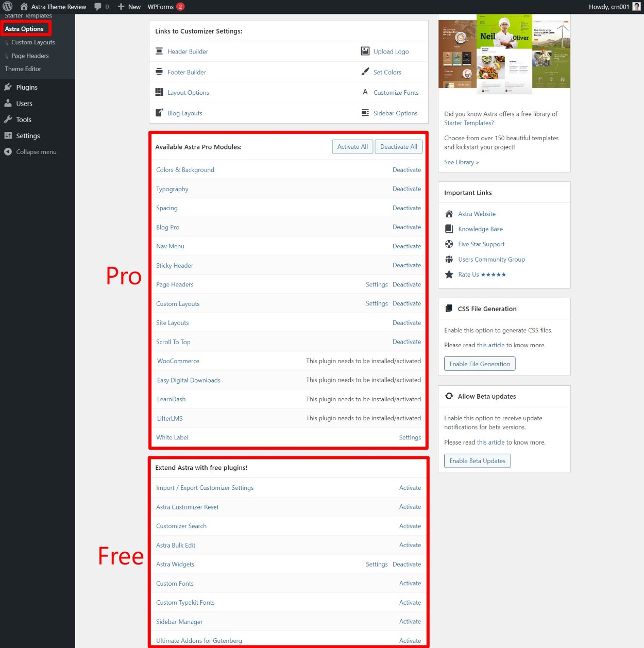The height and width of the screenshot is (648, 644).
Task: Deactivate the Site Layouts module
Action: coord(406,322)
